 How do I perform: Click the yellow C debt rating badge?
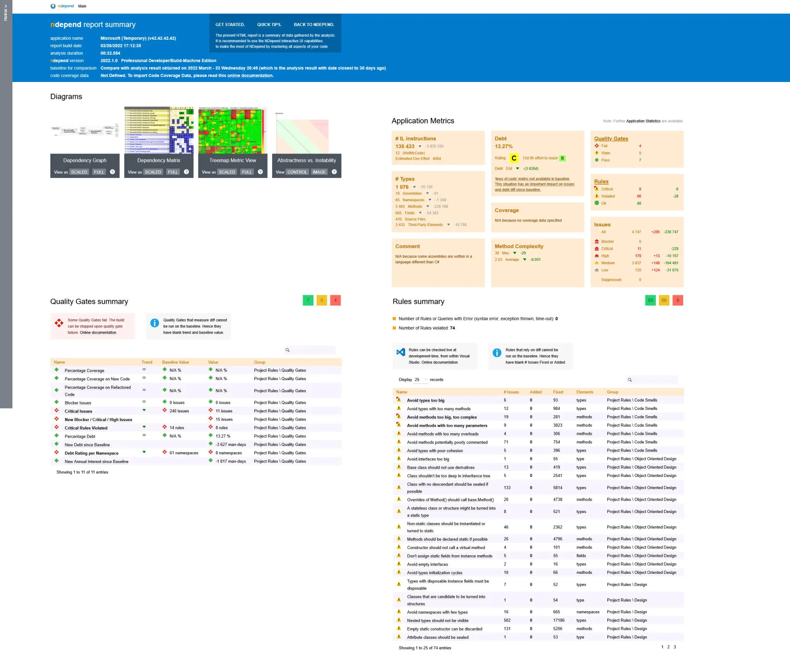pos(514,158)
